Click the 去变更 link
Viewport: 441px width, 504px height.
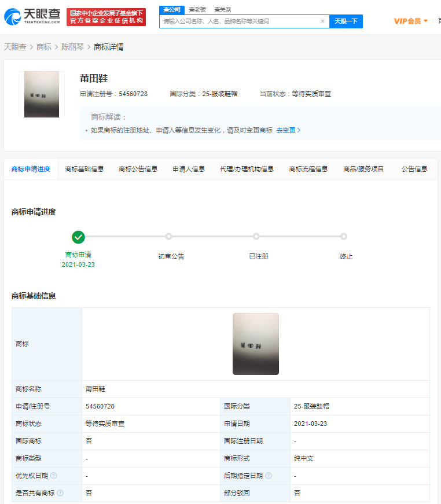click(x=288, y=130)
